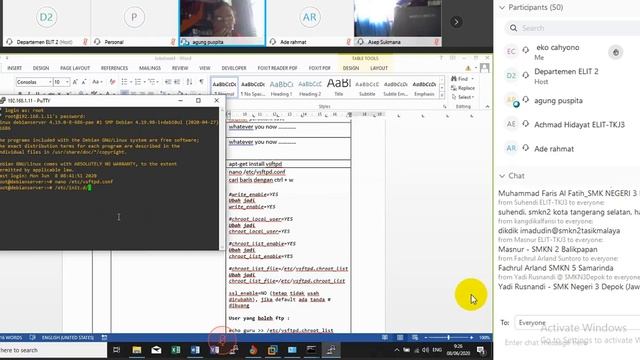Open the REFERENCES ribbon tab
Viewport: 640px width, 360px height.
pyautogui.click(x=114, y=68)
